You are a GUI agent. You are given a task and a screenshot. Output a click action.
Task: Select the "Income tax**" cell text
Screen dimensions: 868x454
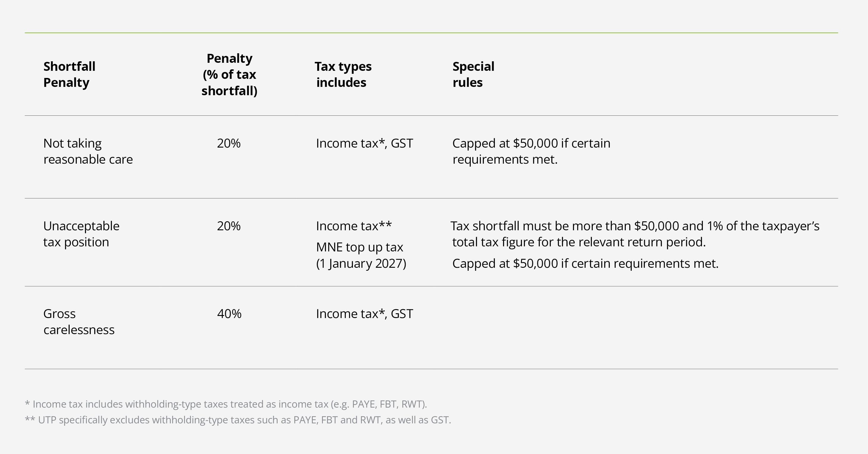point(354,226)
